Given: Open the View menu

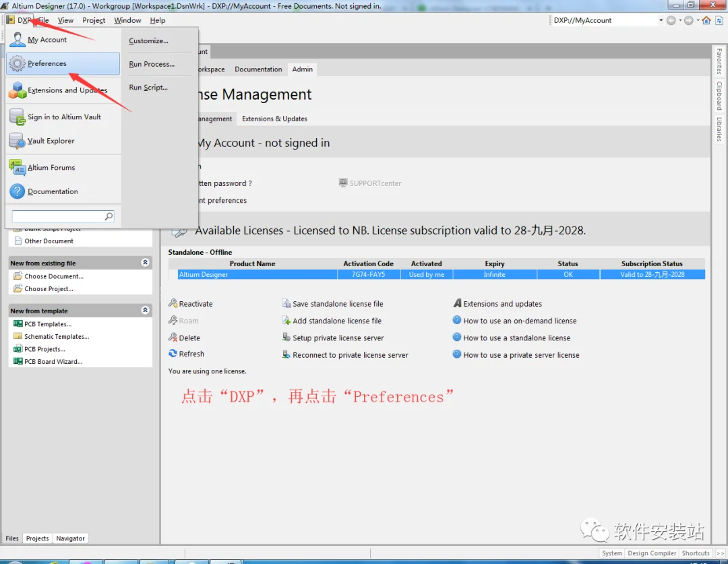Looking at the screenshot, I should 65,20.
